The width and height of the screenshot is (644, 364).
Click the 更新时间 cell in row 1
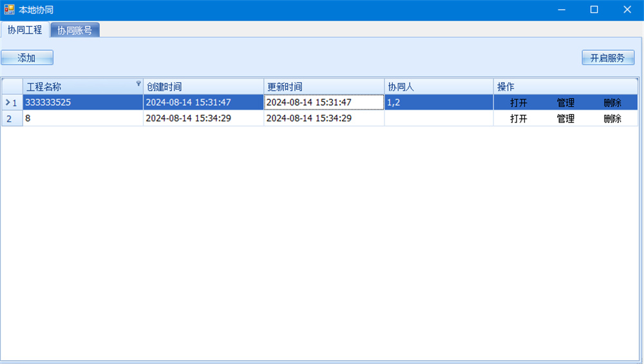coord(323,102)
